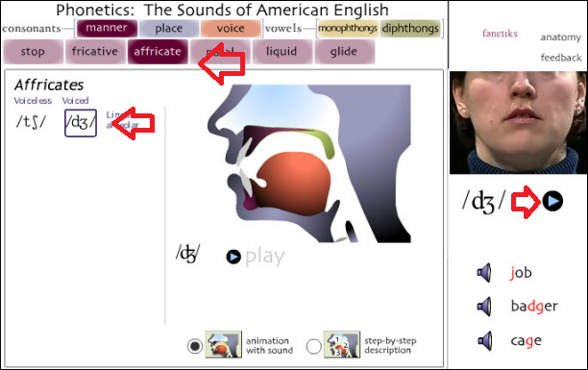The image size is (588, 370).
Task: Choose the voiceless /tʃ/ sound
Action: pyautogui.click(x=31, y=122)
